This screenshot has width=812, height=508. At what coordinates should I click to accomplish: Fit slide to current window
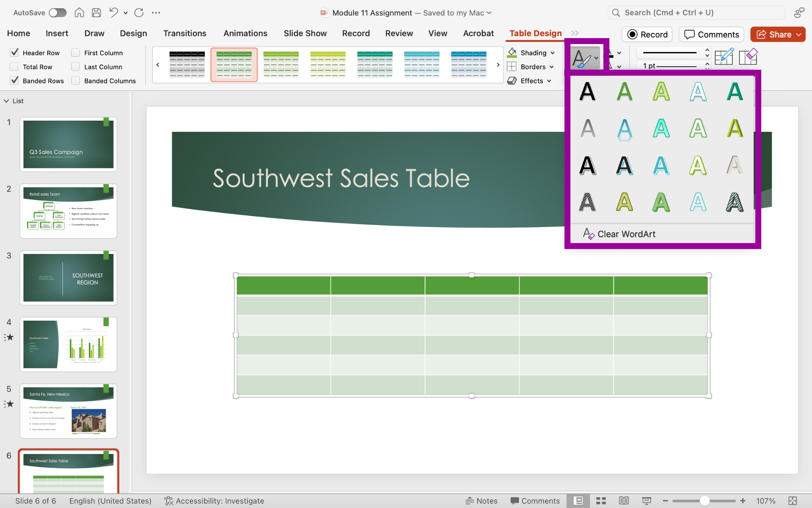click(793, 501)
